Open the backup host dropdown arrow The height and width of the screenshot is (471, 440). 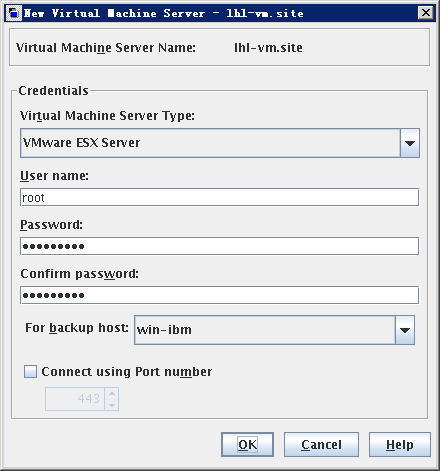[x=405, y=330]
